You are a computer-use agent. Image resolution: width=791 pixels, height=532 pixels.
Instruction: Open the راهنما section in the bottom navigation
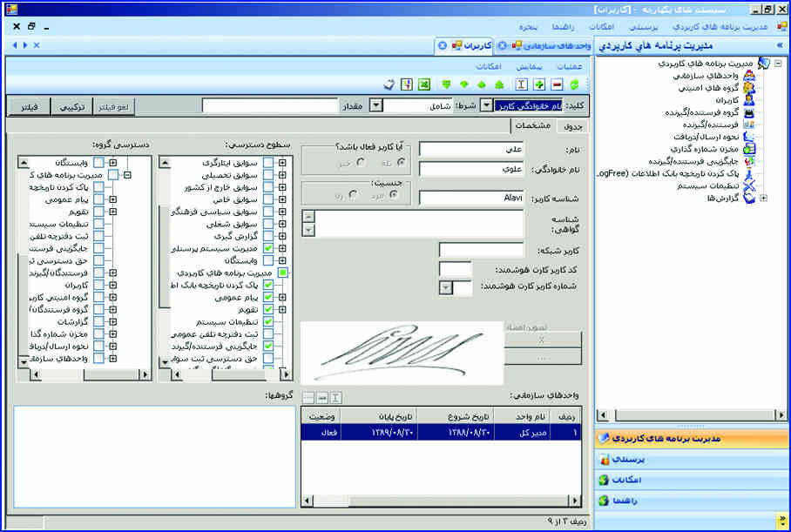tap(691, 501)
